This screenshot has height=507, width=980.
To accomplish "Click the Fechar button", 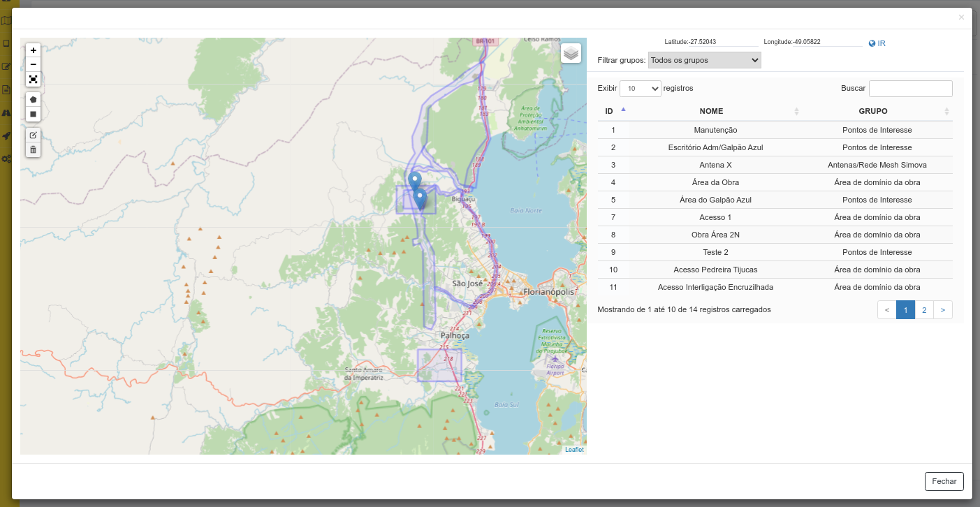I will coord(944,481).
